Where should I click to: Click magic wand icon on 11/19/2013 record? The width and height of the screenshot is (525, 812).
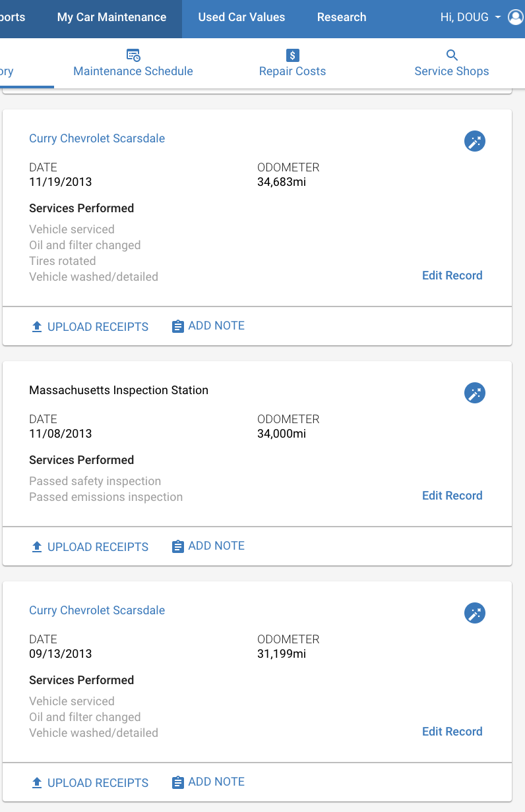[x=475, y=141]
